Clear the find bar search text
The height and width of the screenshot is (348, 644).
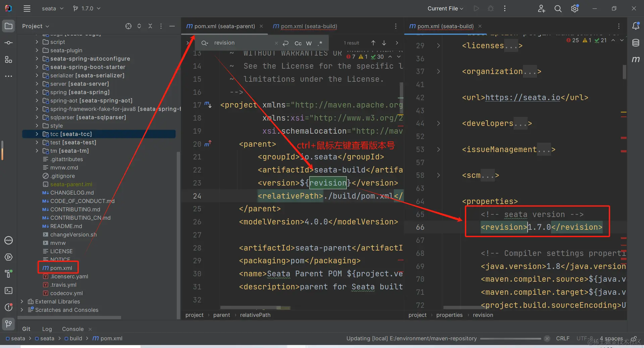click(276, 43)
